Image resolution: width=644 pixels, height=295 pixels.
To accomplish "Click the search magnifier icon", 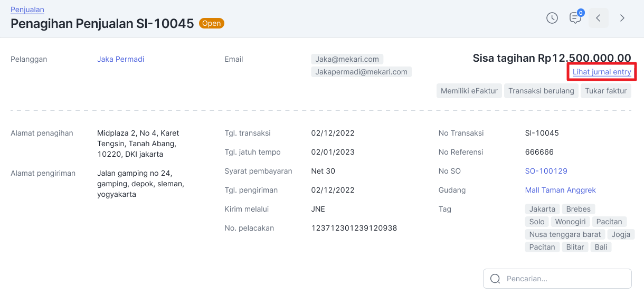I will 495,279.
